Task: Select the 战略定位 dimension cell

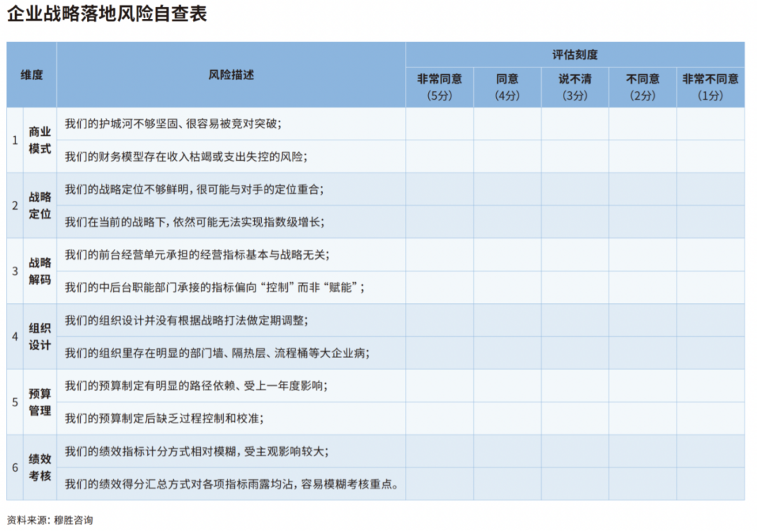Action: coord(40,206)
